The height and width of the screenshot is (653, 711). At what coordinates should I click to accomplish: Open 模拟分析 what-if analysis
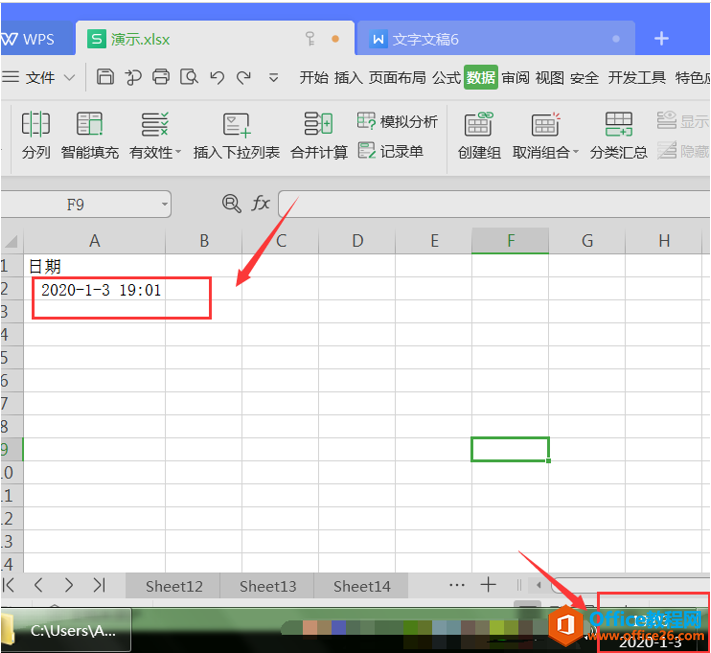pyautogui.click(x=397, y=121)
